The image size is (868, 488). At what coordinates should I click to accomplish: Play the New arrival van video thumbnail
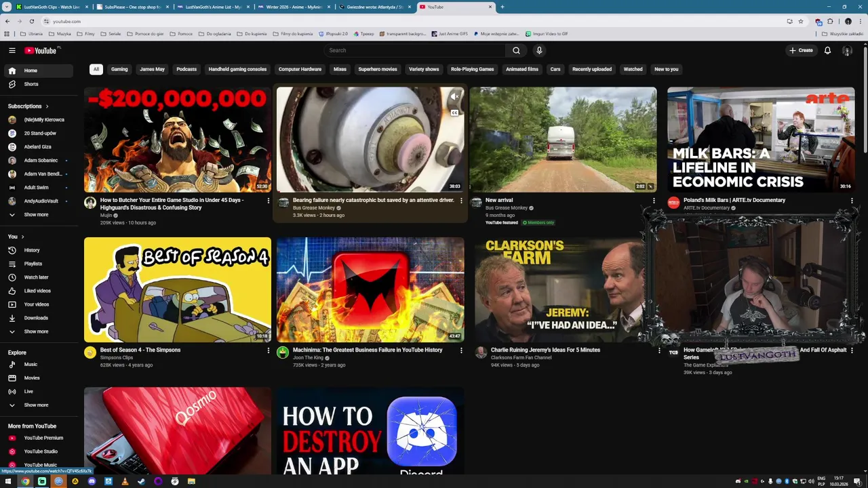pos(563,139)
